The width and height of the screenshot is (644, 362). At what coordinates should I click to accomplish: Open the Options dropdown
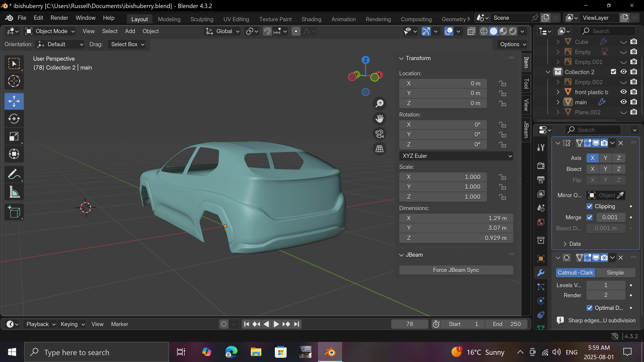click(512, 44)
